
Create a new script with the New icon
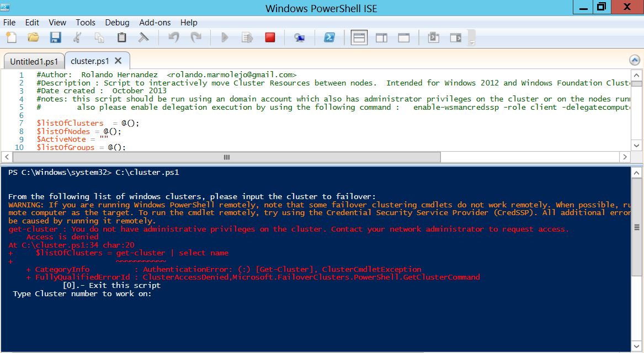(x=12, y=38)
